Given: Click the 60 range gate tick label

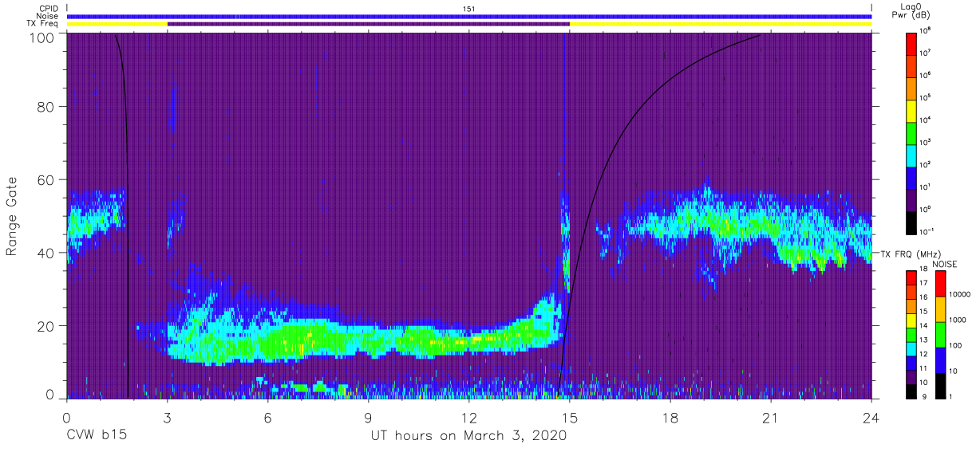Looking at the screenshot, I should [x=45, y=179].
